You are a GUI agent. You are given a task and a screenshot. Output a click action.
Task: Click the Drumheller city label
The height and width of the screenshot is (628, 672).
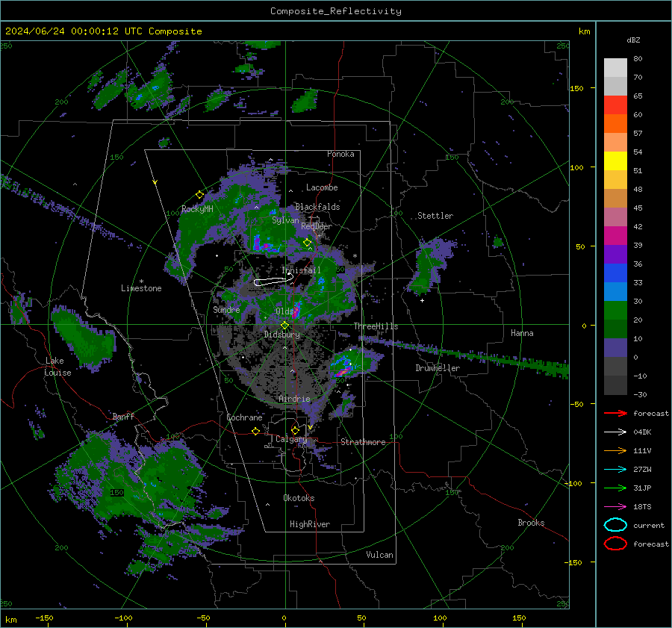coord(438,368)
